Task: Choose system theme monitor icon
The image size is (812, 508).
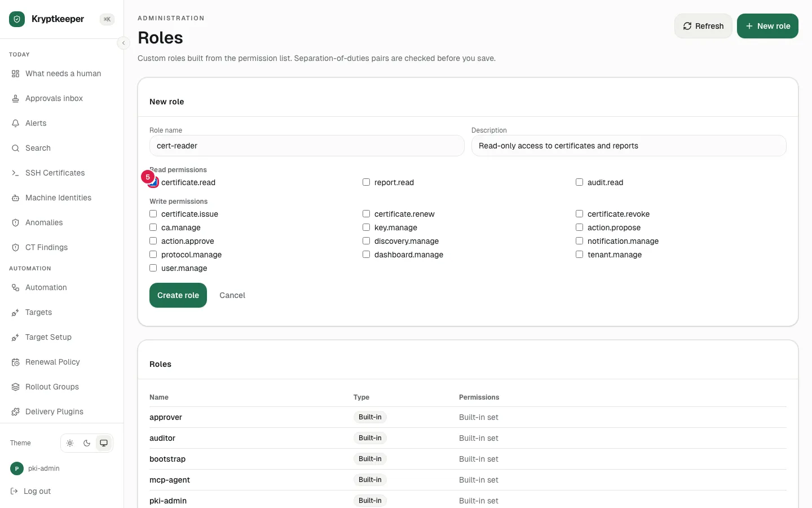Action: click(104, 443)
